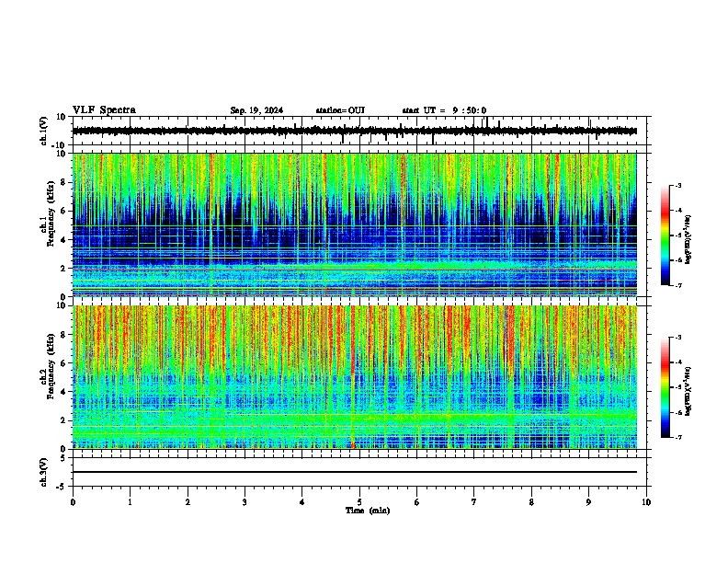Image resolution: width=728 pixels, height=563 pixels.
Task: Click the 'VLF Spectra' title text
Action: [x=104, y=110]
